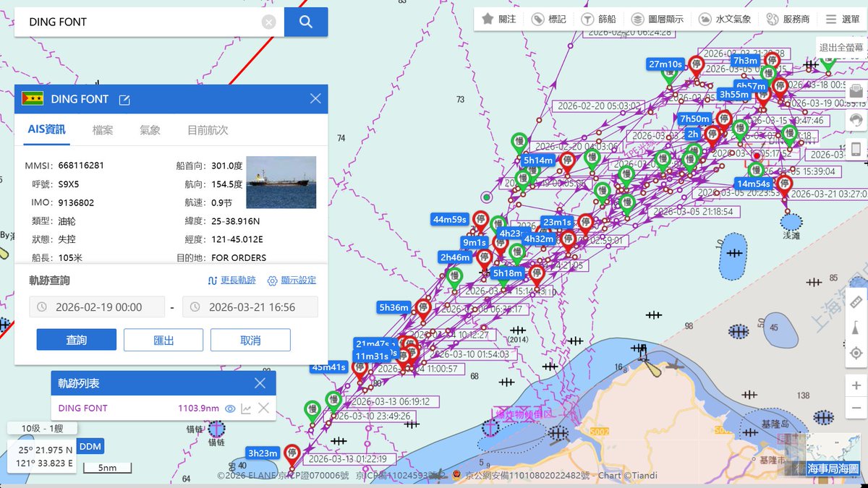868x488 pixels.
Task: Click the customer service headset icon
Action: (x=856, y=120)
